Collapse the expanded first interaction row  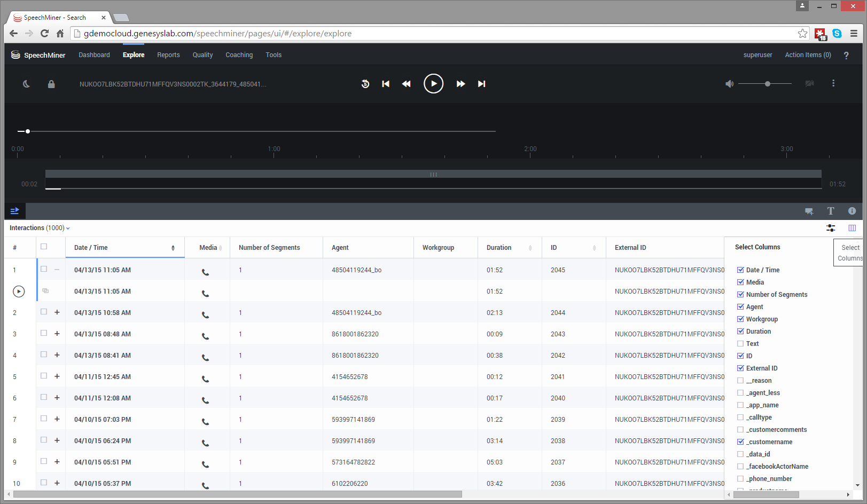click(57, 270)
